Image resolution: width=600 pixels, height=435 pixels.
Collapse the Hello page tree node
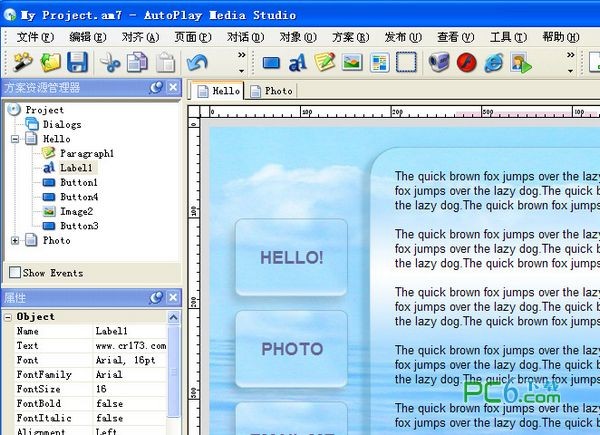point(15,139)
